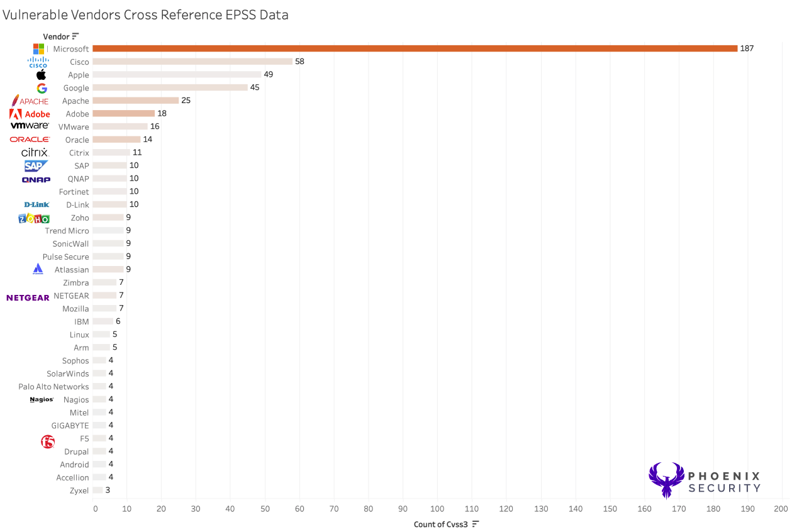792x532 pixels.
Task: Click the Linux vendor label
Action: coord(80,335)
